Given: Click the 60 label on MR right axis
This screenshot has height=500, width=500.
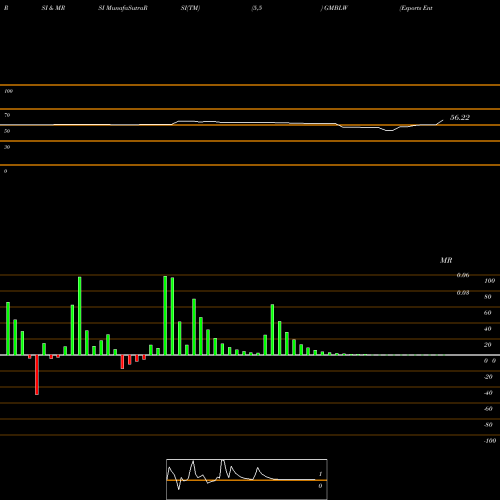Looking at the screenshot, I should pos(488,313).
